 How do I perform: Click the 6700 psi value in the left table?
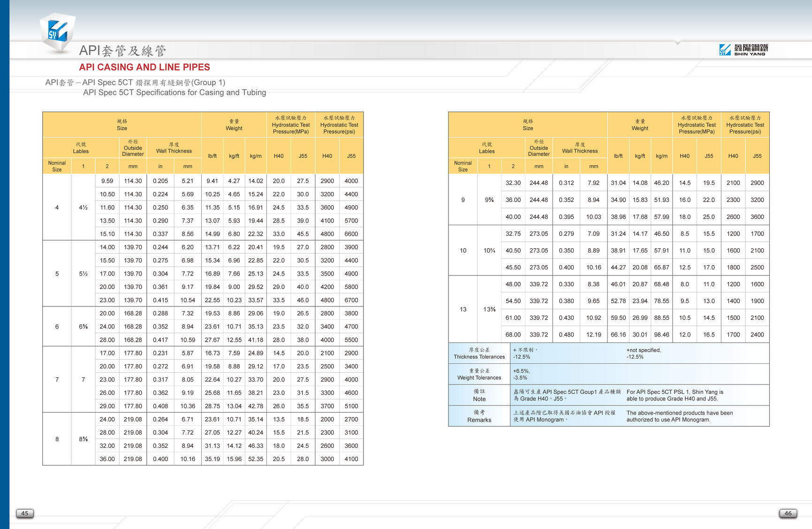pyautogui.click(x=351, y=300)
